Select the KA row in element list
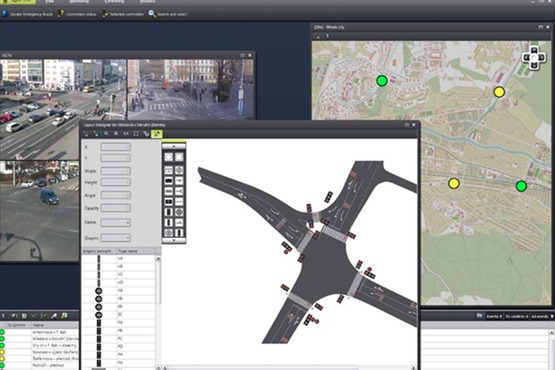Image resolution: width=555 pixels, height=370 pixels. coord(118,291)
